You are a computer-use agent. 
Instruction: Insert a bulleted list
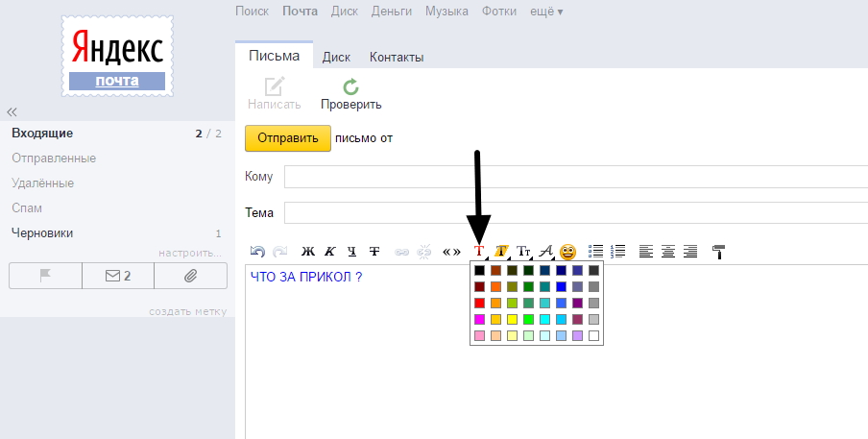click(x=595, y=252)
